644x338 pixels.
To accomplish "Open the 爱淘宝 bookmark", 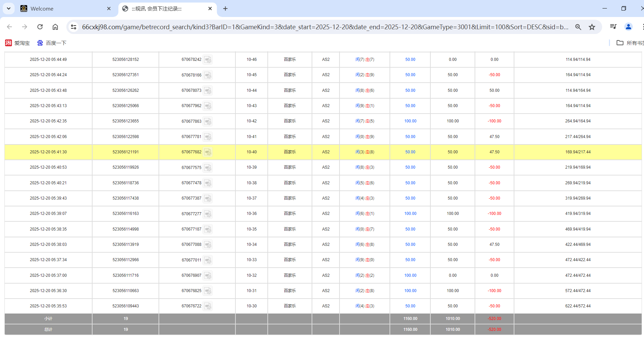I will tap(18, 43).
